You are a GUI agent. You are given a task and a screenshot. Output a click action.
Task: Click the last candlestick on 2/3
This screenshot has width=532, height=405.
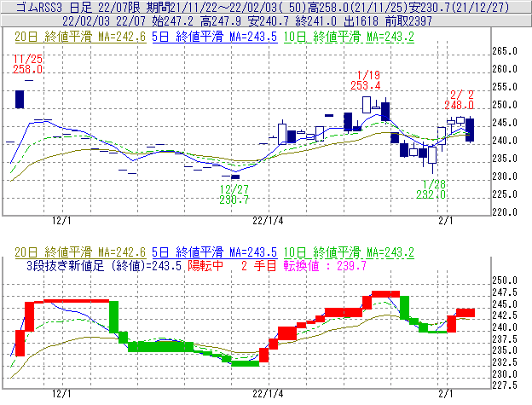[x=470, y=130]
